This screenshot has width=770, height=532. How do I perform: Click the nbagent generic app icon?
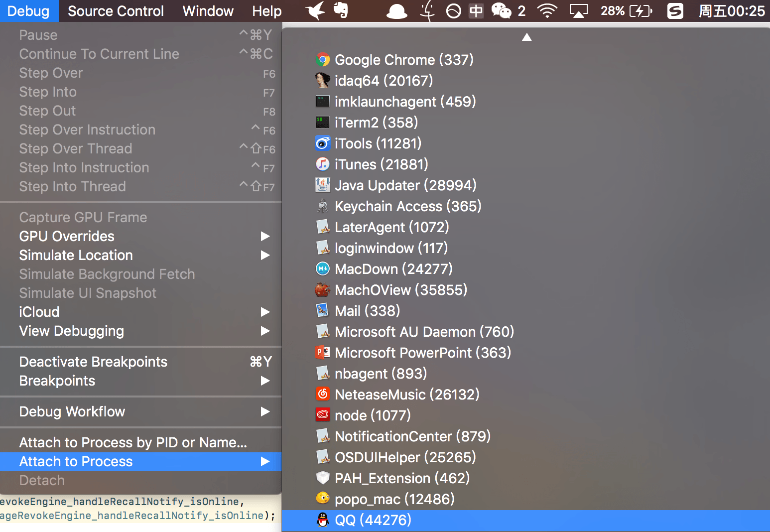pyautogui.click(x=323, y=374)
